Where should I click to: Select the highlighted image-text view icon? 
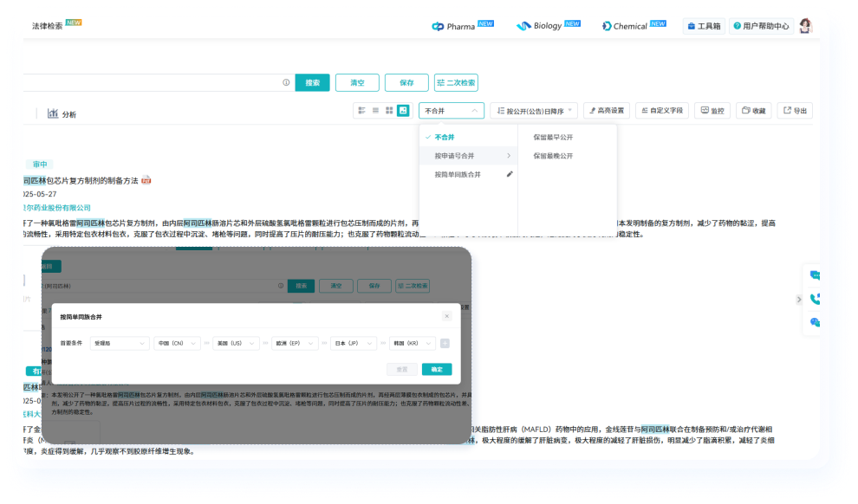pyautogui.click(x=403, y=111)
